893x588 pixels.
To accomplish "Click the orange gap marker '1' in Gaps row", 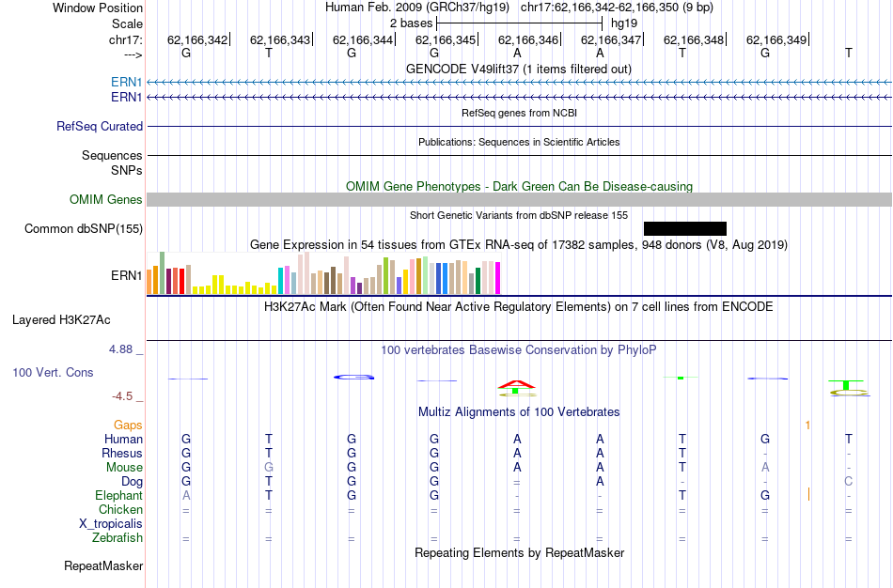I will point(807,426).
